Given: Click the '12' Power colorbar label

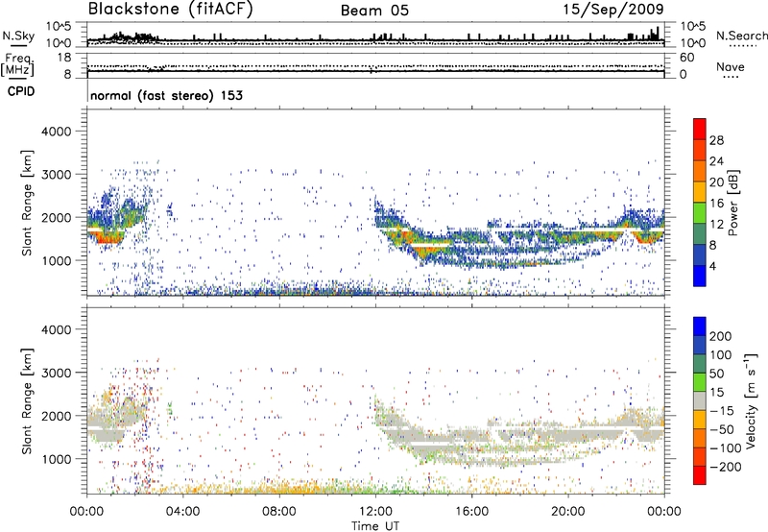Looking at the screenshot, I should (x=716, y=225).
